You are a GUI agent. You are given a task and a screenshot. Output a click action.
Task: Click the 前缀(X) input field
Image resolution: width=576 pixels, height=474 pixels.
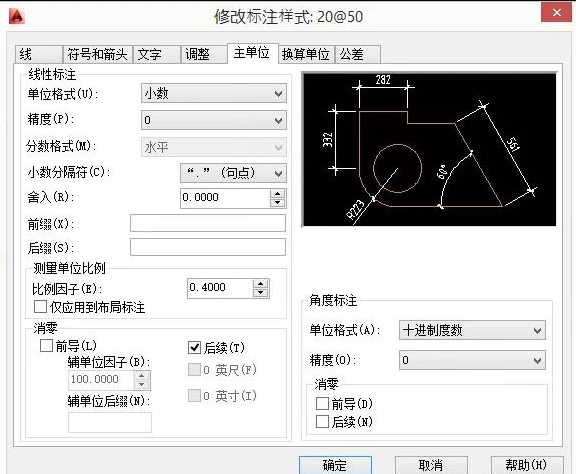208,223
